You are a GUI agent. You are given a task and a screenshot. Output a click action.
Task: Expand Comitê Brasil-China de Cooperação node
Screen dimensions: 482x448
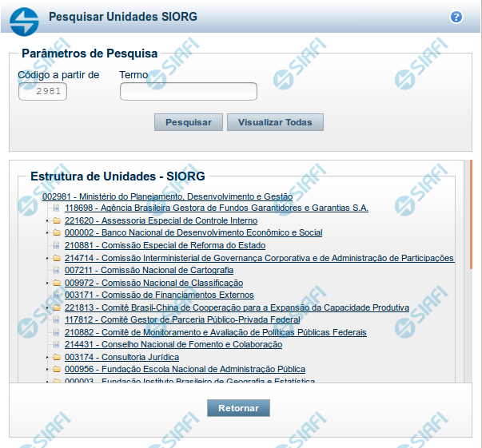pyautogui.click(x=48, y=308)
